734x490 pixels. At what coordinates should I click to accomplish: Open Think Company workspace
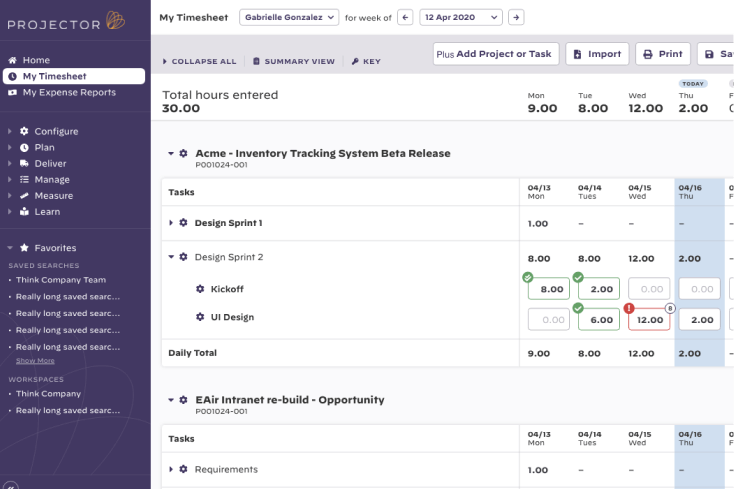click(48, 394)
